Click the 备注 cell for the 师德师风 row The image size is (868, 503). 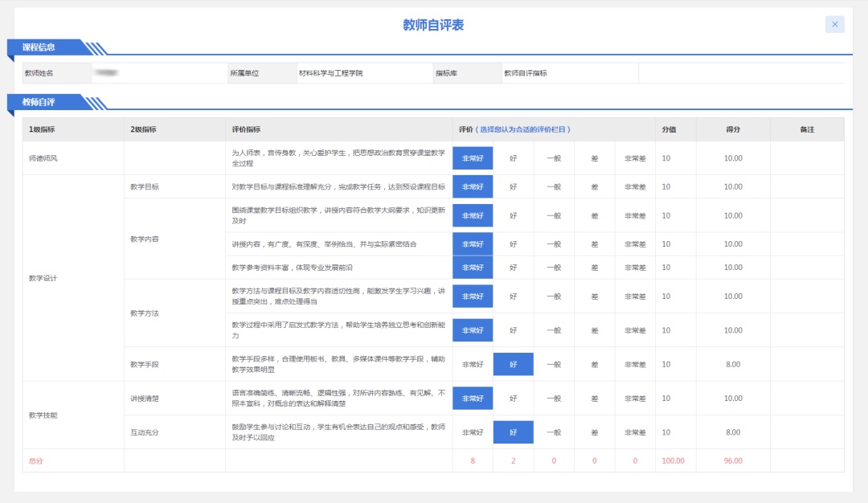pos(807,158)
